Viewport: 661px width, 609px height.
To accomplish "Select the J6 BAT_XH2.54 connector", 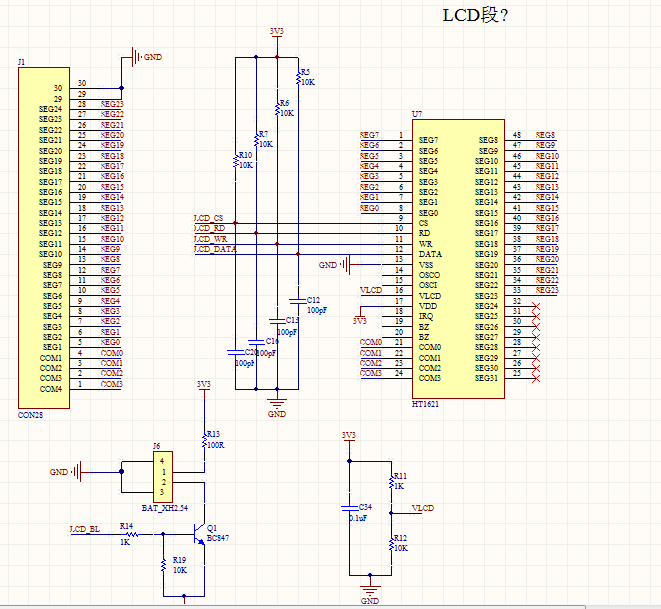I will 163,477.
